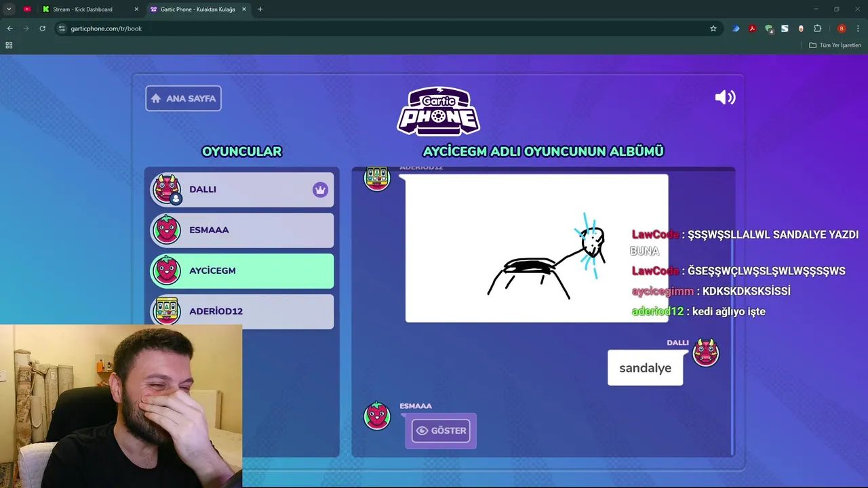Switch to the pinned YouTube tab
The width and height of the screenshot is (868, 488).
tap(27, 9)
